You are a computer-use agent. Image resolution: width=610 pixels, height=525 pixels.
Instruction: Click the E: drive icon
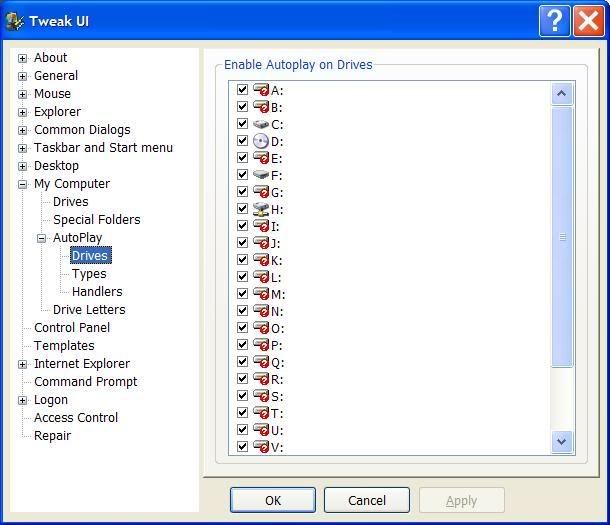click(x=261, y=158)
